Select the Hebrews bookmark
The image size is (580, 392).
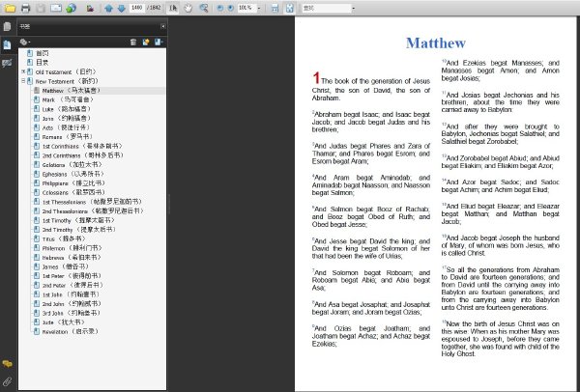[72, 257]
